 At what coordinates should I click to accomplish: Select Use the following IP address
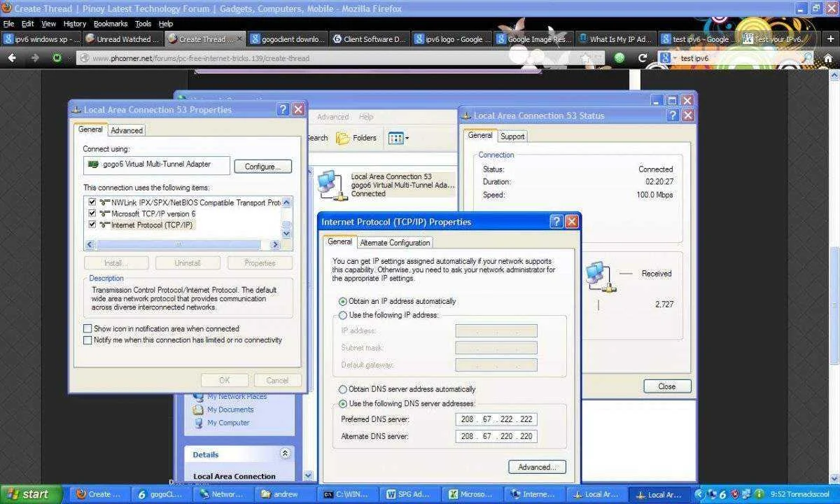pyautogui.click(x=343, y=315)
